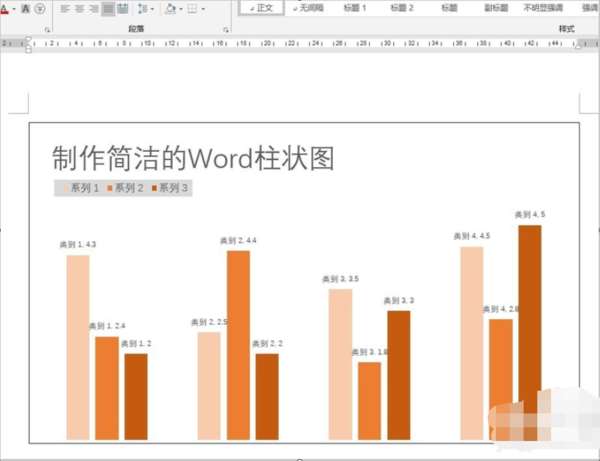The image size is (600, 461).
Task: Align text to the right
Action: point(94,8)
